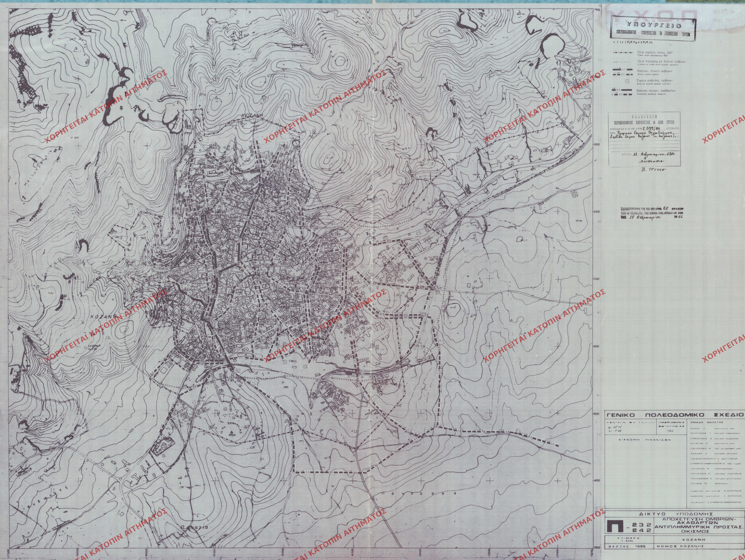Click the ΔΙΑΝΟΜΗ ΠΙΝΑΚΙΔΩΝ label
The height and width of the screenshot is (560, 745).
(645, 440)
